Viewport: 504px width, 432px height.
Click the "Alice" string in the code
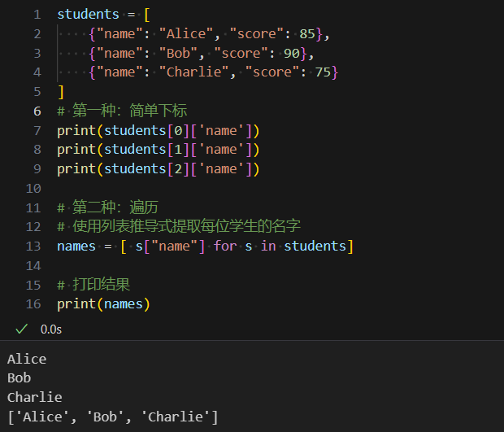[186, 34]
